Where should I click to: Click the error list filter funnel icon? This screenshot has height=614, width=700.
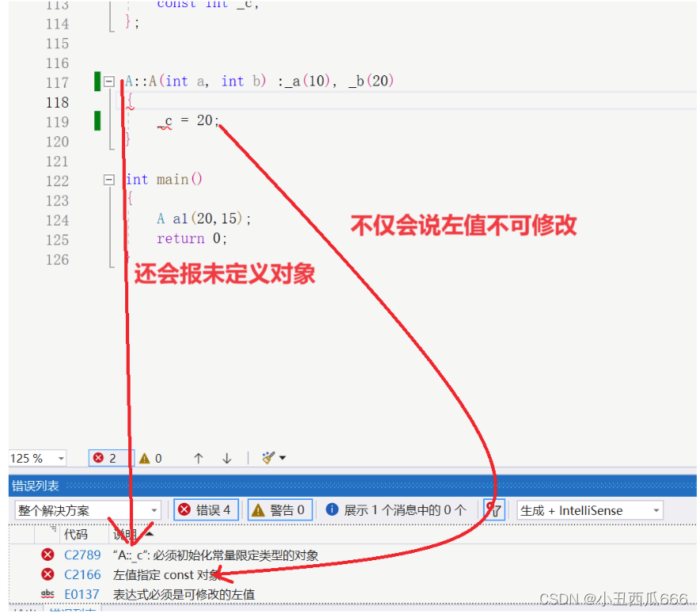point(494,510)
